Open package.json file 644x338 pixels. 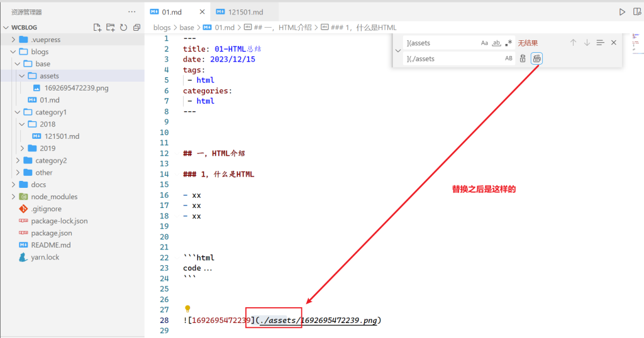[52, 233]
